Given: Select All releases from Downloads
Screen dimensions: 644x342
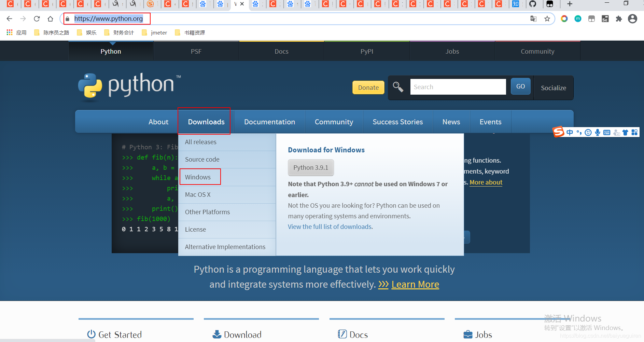Looking at the screenshot, I should [x=227, y=142].
